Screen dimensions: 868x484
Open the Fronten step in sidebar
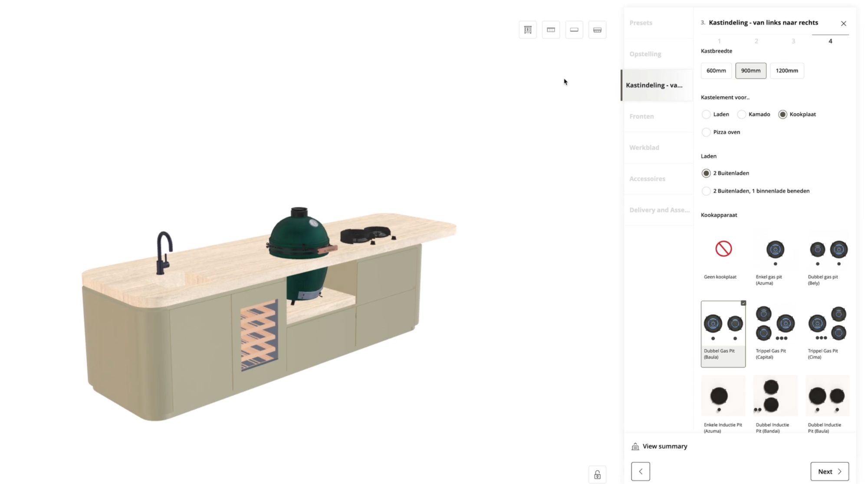(641, 116)
